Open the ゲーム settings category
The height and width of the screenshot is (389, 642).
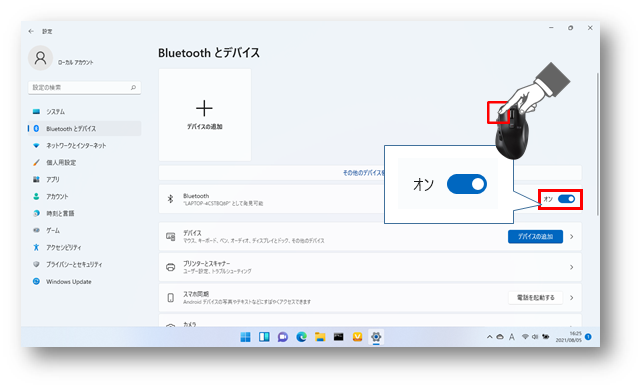[84, 231]
